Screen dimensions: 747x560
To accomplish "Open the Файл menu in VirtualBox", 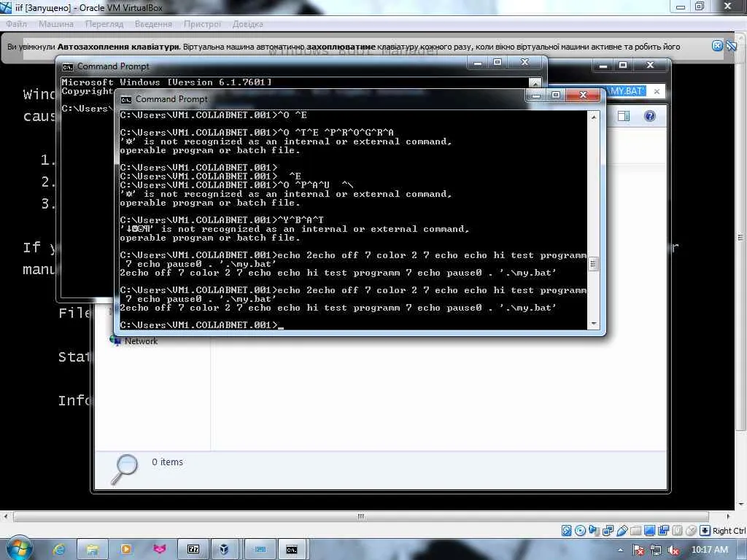I will point(16,24).
